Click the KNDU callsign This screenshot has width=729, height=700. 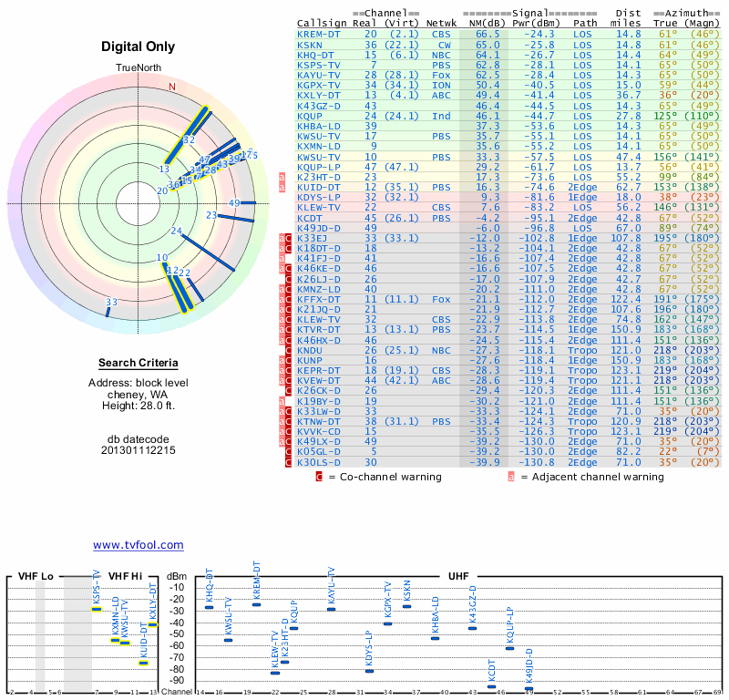click(309, 350)
